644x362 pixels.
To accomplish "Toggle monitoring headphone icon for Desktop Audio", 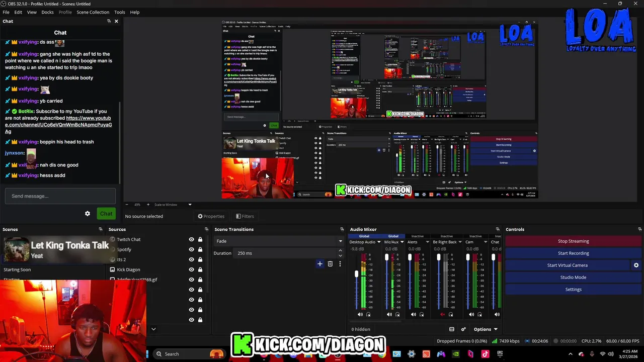I will 368,314.
